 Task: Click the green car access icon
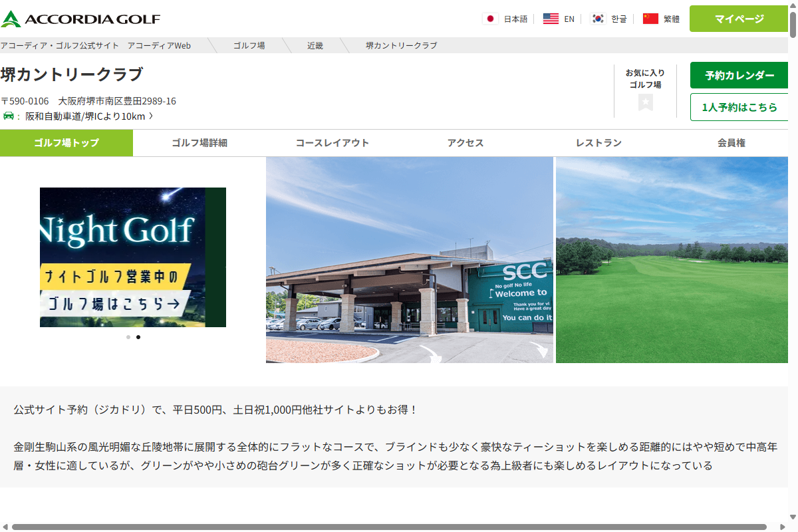coord(8,116)
